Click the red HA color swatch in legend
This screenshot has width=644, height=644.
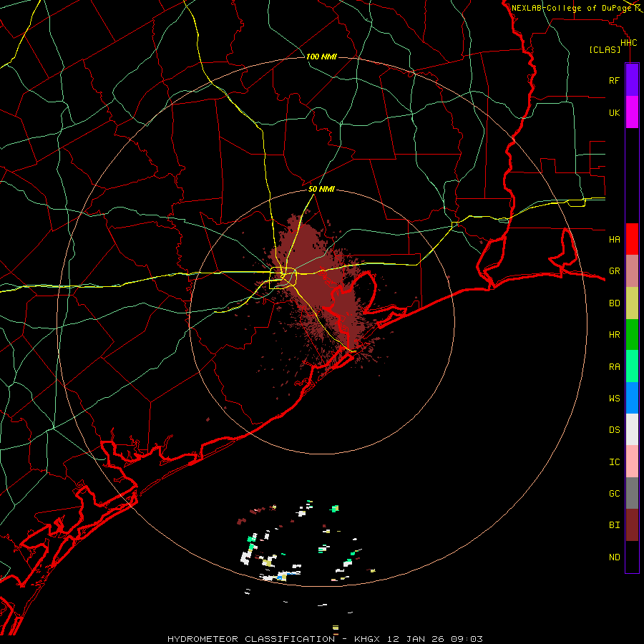tap(632, 239)
